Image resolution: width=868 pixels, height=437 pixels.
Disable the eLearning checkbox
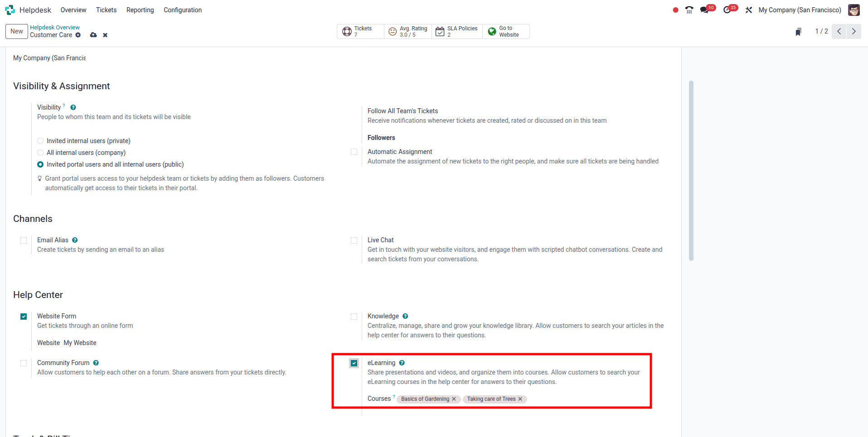[354, 363]
